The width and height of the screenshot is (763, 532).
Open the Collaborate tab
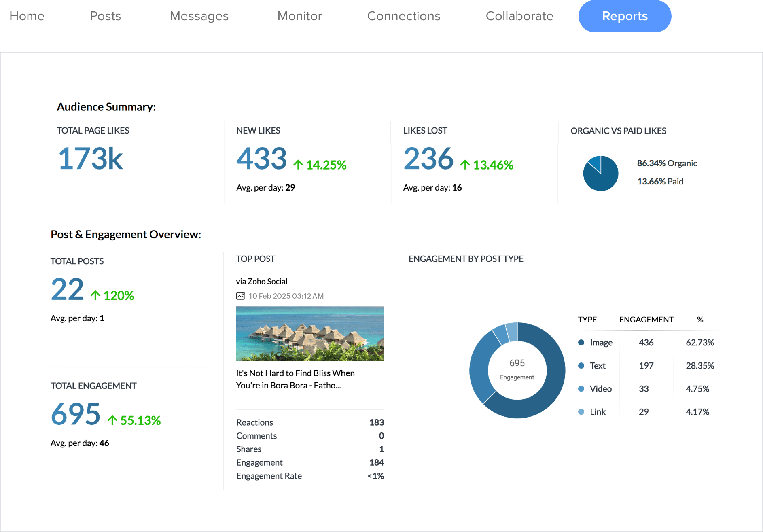pos(519,16)
